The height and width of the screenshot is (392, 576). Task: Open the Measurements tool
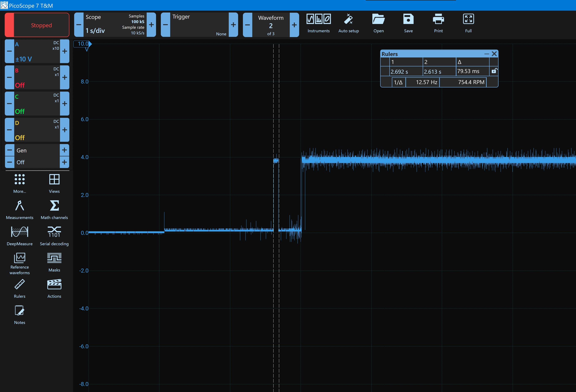click(20, 210)
